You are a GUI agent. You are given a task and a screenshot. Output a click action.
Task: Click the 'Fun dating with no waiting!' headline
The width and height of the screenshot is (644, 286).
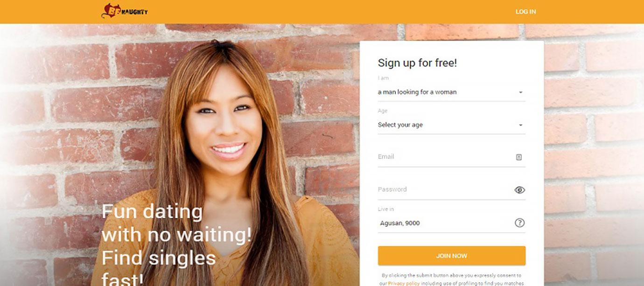coord(176,223)
